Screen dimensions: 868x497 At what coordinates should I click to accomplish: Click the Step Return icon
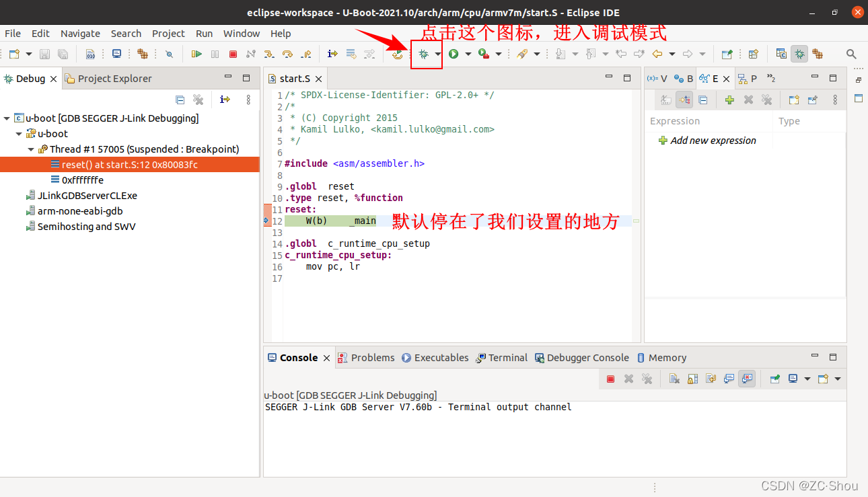(305, 54)
